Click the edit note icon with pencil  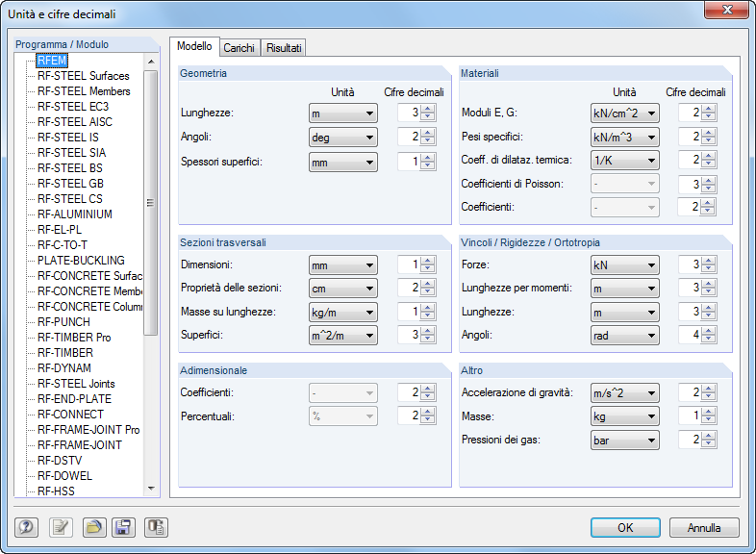tap(61, 527)
